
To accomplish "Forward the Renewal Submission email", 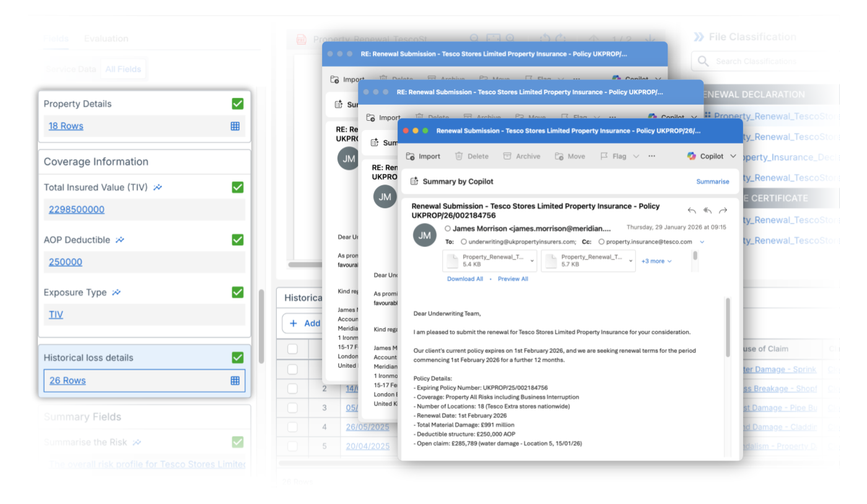I will point(723,211).
